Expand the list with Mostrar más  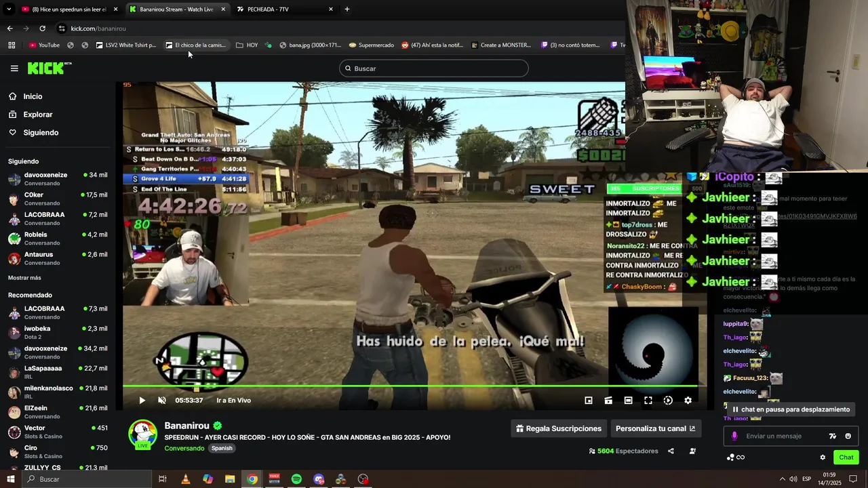click(24, 278)
